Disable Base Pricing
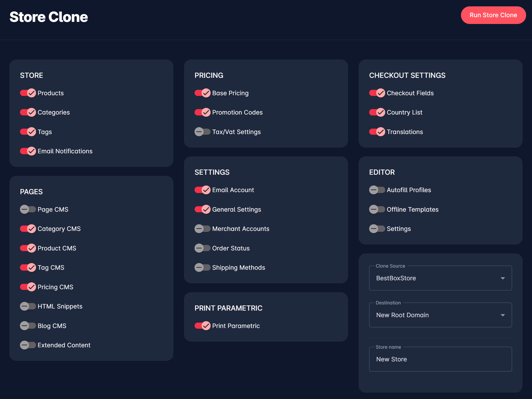 pyautogui.click(x=202, y=93)
